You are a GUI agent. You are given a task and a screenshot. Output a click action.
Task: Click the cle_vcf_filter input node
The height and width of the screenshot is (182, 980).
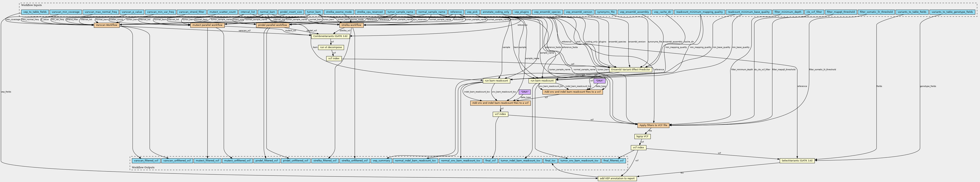coord(814,12)
